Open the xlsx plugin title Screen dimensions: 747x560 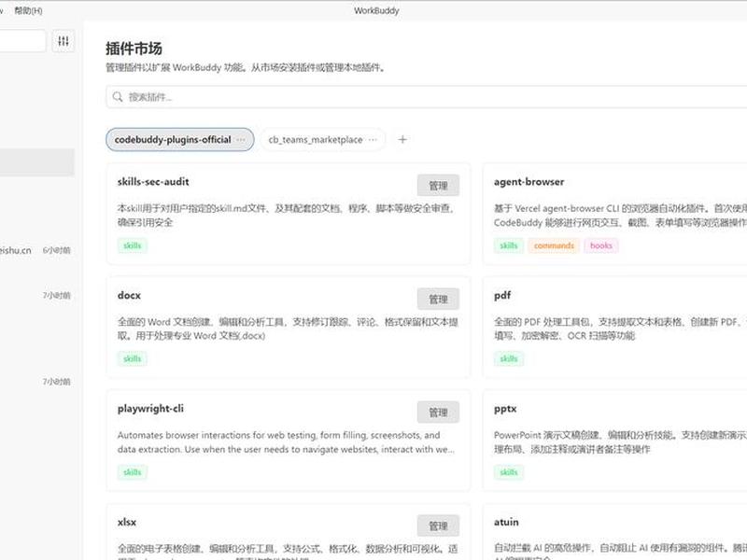[x=127, y=522]
